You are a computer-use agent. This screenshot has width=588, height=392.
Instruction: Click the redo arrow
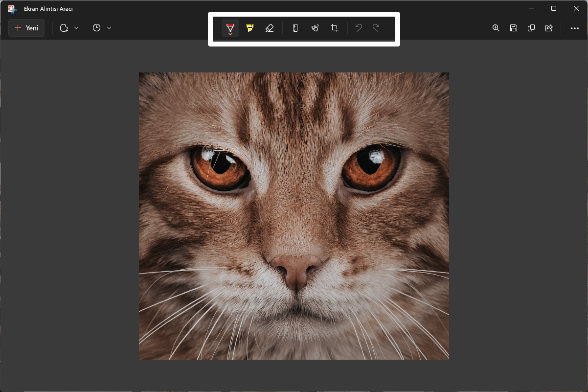[376, 28]
